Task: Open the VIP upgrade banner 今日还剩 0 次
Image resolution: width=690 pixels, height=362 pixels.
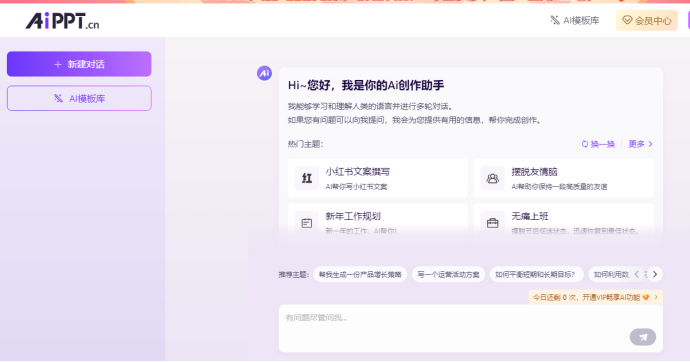Action: [595, 297]
